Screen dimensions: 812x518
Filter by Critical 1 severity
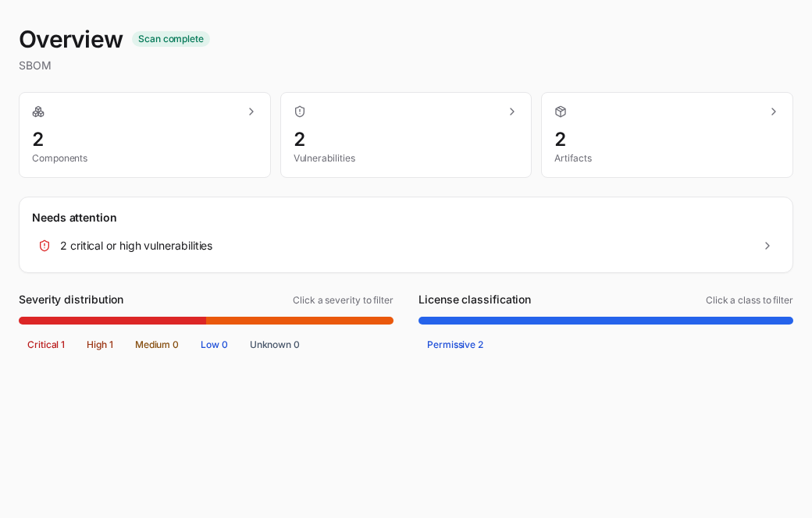pyautogui.click(x=46, y=345)
